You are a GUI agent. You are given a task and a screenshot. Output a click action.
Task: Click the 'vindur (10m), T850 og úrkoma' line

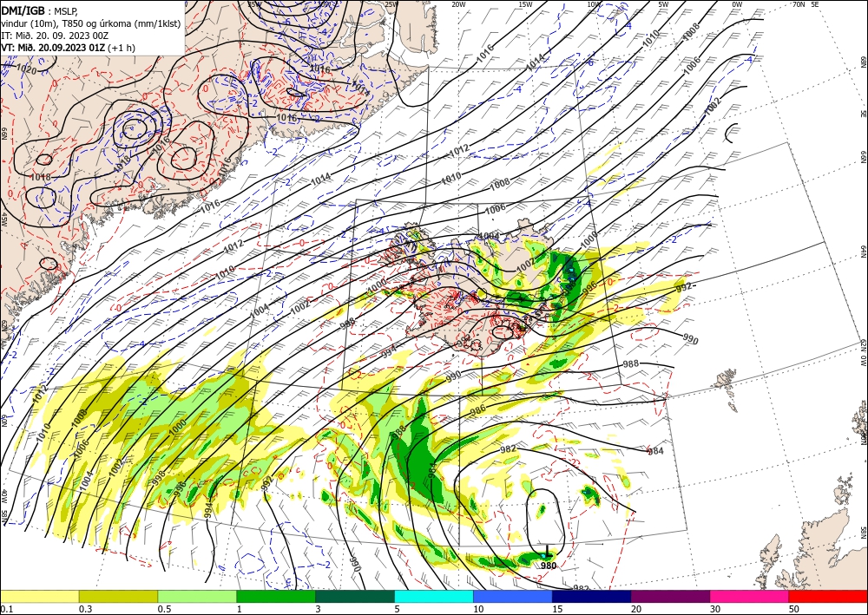pos(91,23)
